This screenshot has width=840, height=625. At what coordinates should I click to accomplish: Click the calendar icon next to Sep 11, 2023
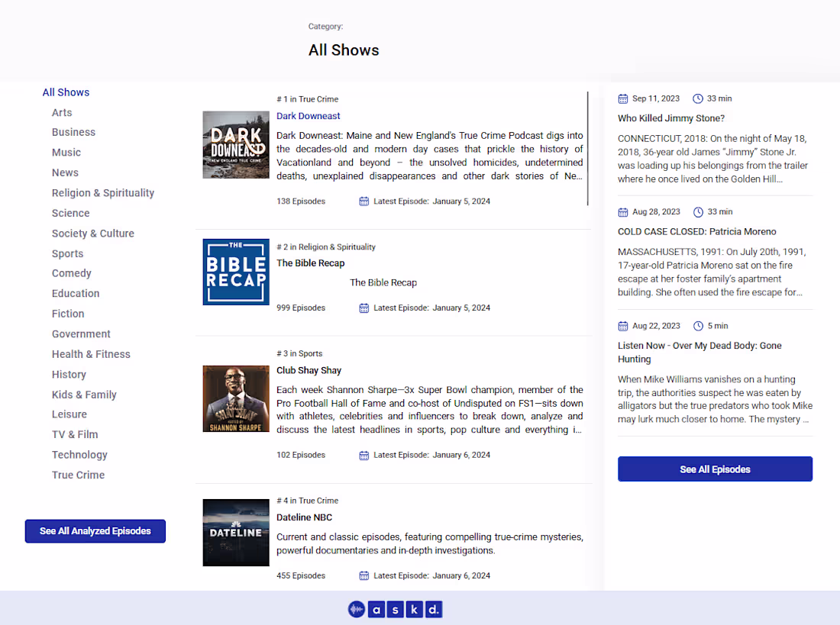coord(623,98)
